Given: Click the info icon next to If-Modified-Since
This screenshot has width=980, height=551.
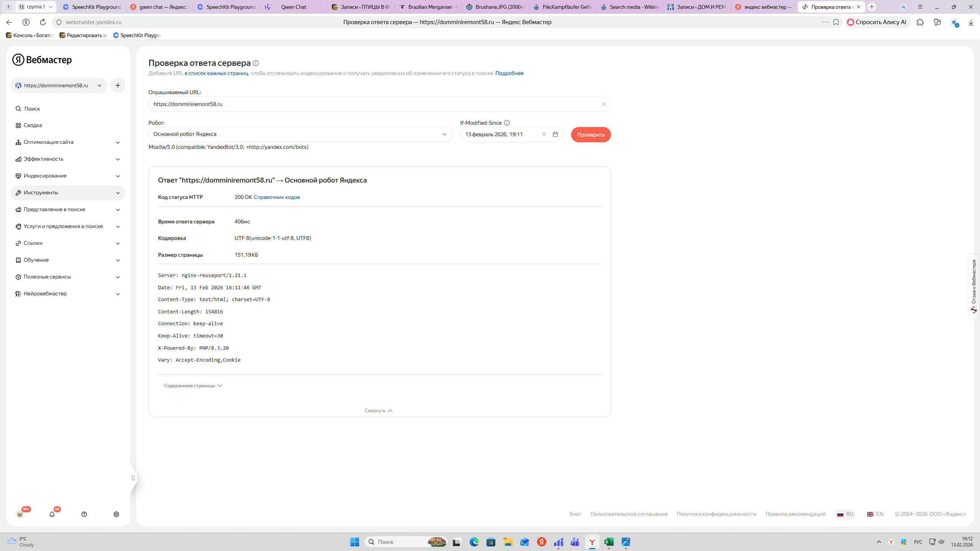Looking at the screenshot, I should point(507,123).
